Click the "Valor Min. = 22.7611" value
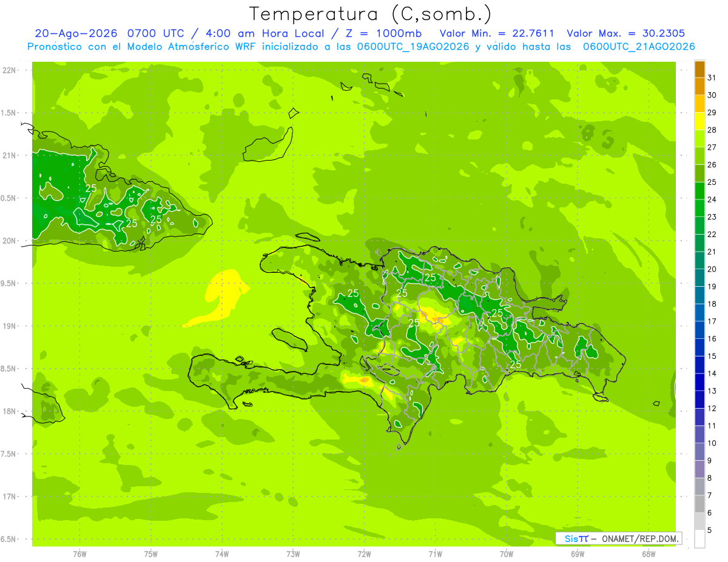Image resolution: width=728 pixels, height=562 pixels. 497,33
